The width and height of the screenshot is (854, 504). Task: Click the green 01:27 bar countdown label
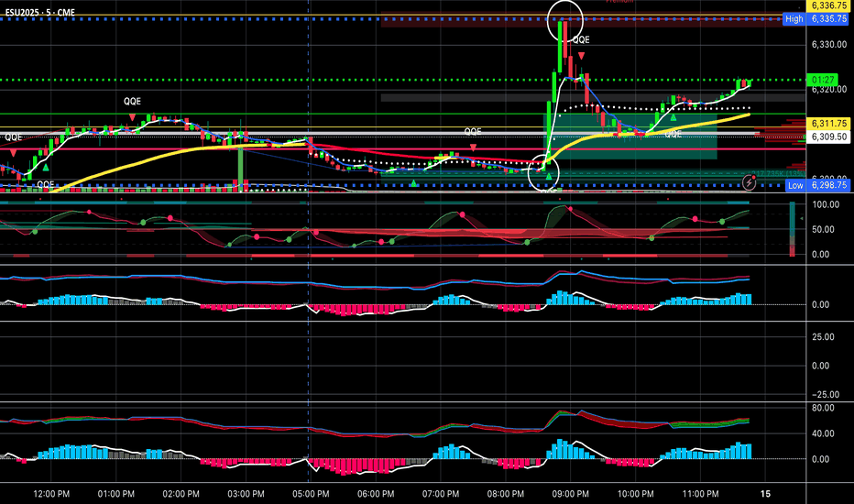coord(823,80)
